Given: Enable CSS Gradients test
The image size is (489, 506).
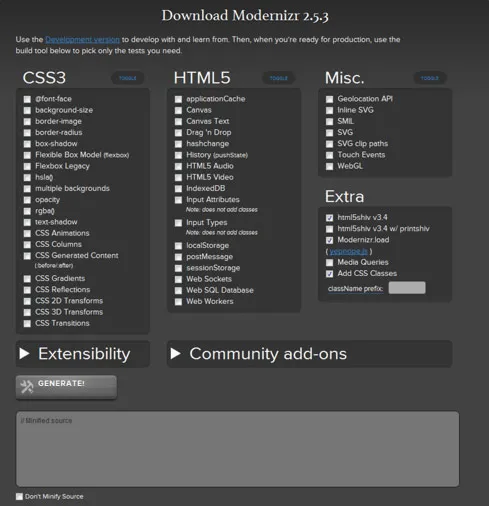Looking at the screenshot, I should (x=27, y=279).
